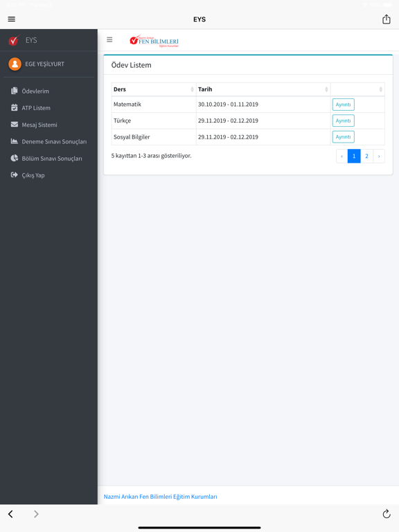The image size is (399, 532).
Task: Go back using browser back arrow
Action: (10, 514)
